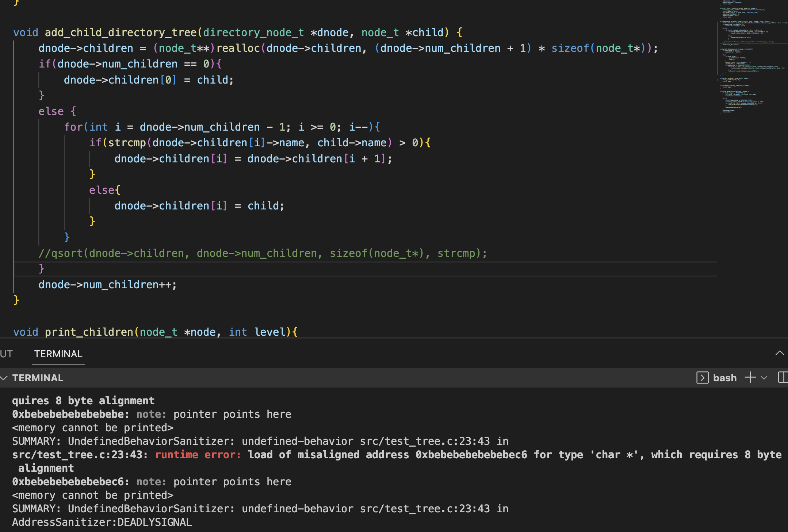Open the launch profile dropdown arrow
This screenshot has height=532, width=788.
[764, 378]
